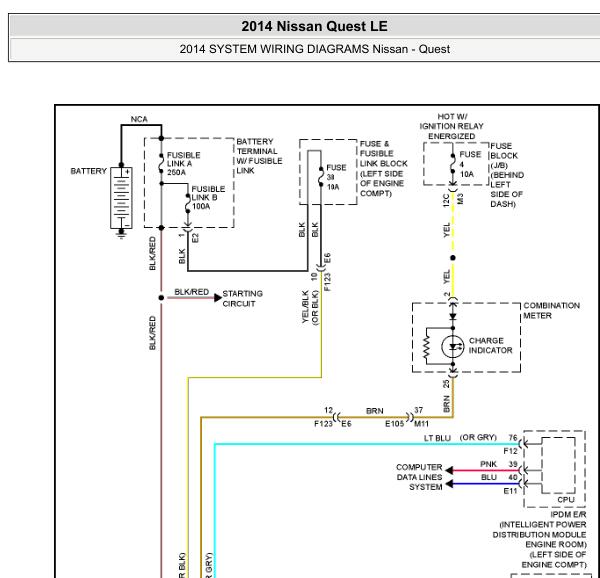
Task: Click 'IPDM E/R' module description
Action: (x=539, y=539)
